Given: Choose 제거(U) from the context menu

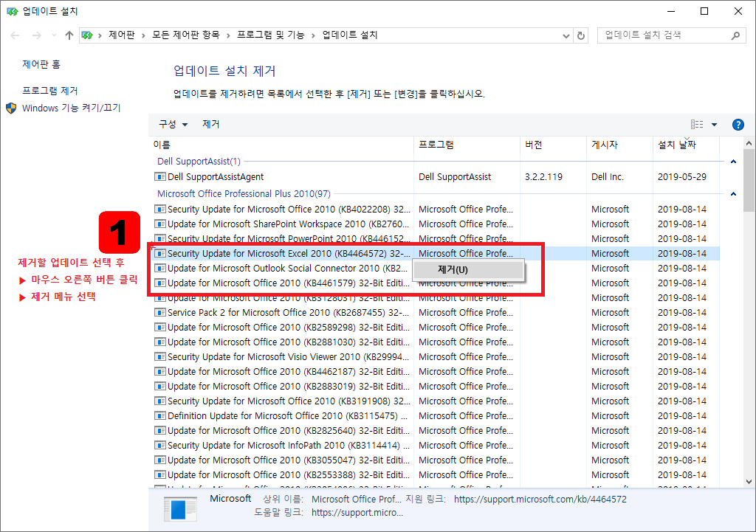Looking at the screenshot, I should pos(468,270).
